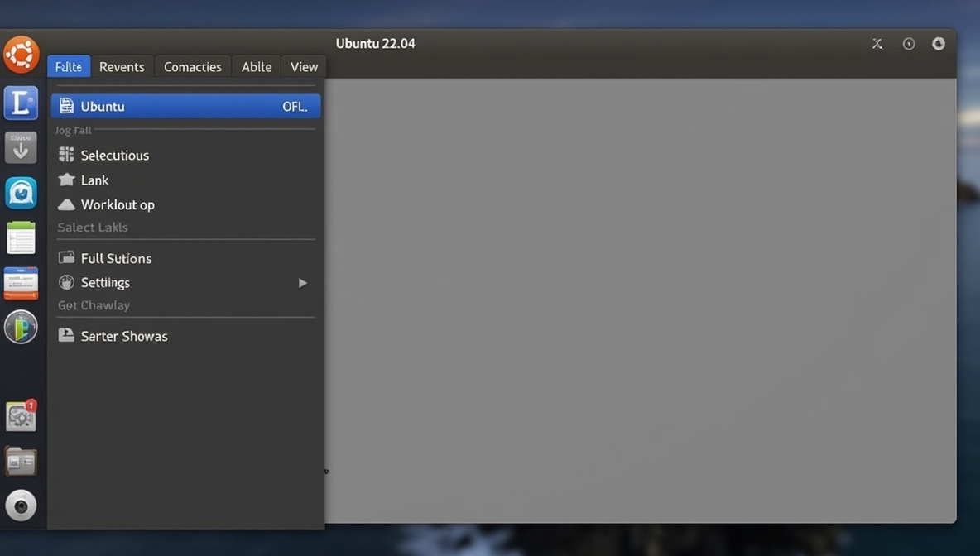Open the green spreadsheet app in dock
The height and width of the screenshot is (556, 980).
click(x=21, y=237)
